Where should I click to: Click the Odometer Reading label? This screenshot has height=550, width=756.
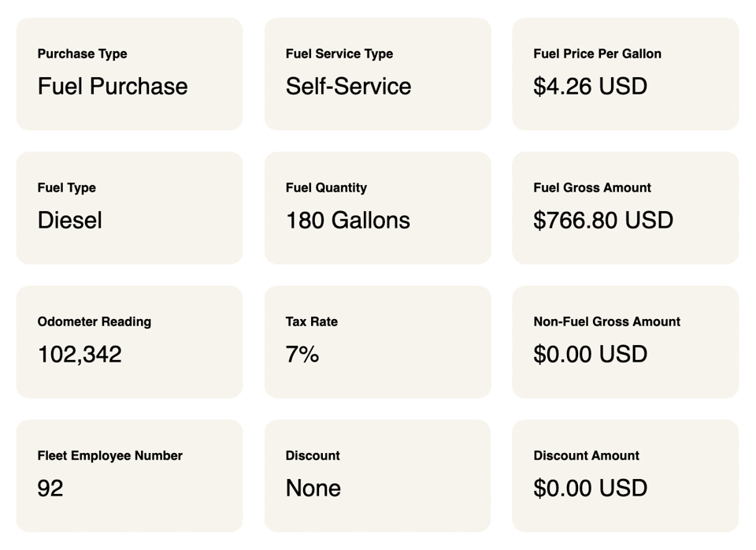tap(94, 321)
